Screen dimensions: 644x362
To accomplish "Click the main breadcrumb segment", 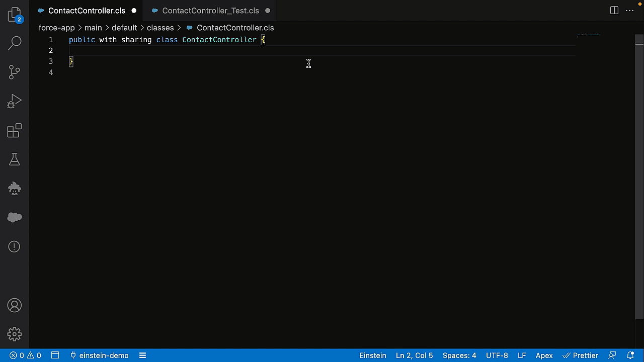I will [x=93, y=28].
